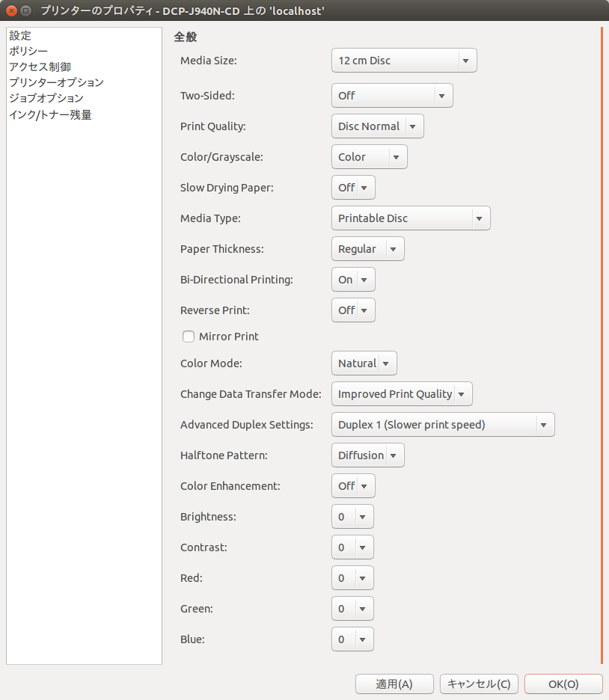Open the Two-Sided dropdown

click(x=392, y=96)
